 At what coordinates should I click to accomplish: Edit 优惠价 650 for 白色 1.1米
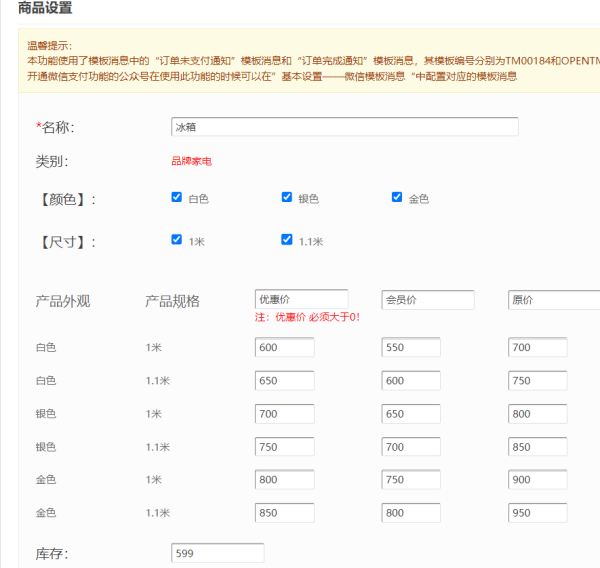(x=285, y=380)
